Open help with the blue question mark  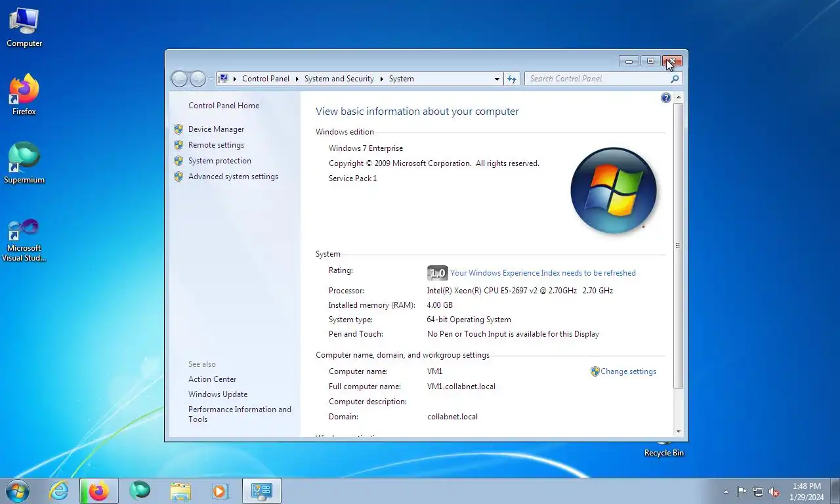point(666,98)
